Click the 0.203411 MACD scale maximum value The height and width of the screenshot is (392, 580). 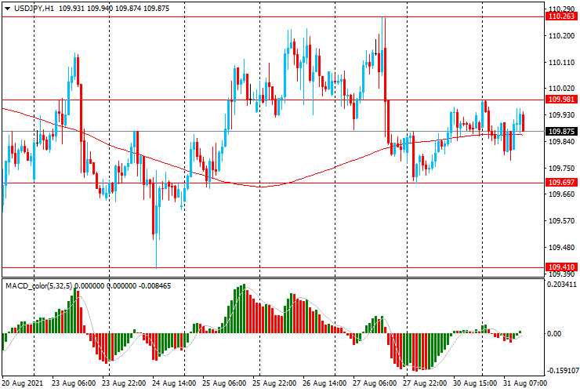click(x=561, y=285)
